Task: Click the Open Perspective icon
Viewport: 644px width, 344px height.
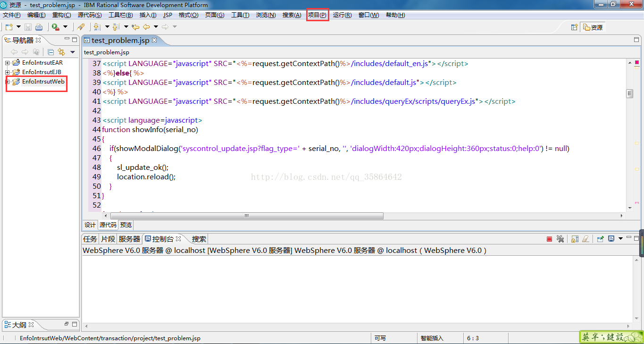Action: 574,27
